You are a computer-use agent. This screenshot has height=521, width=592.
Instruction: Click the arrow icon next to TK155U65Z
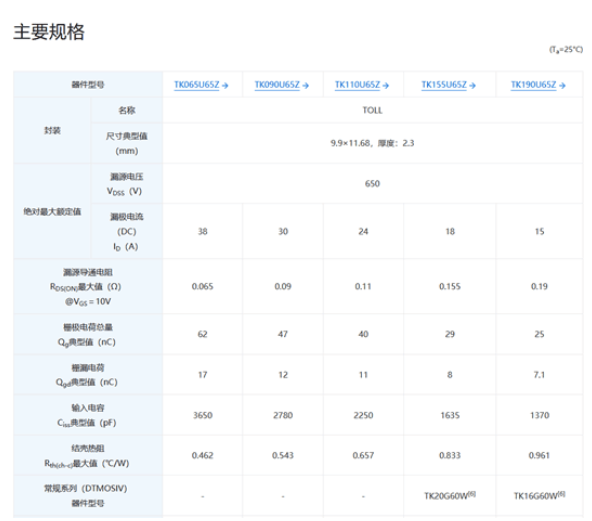coord(472,86)
